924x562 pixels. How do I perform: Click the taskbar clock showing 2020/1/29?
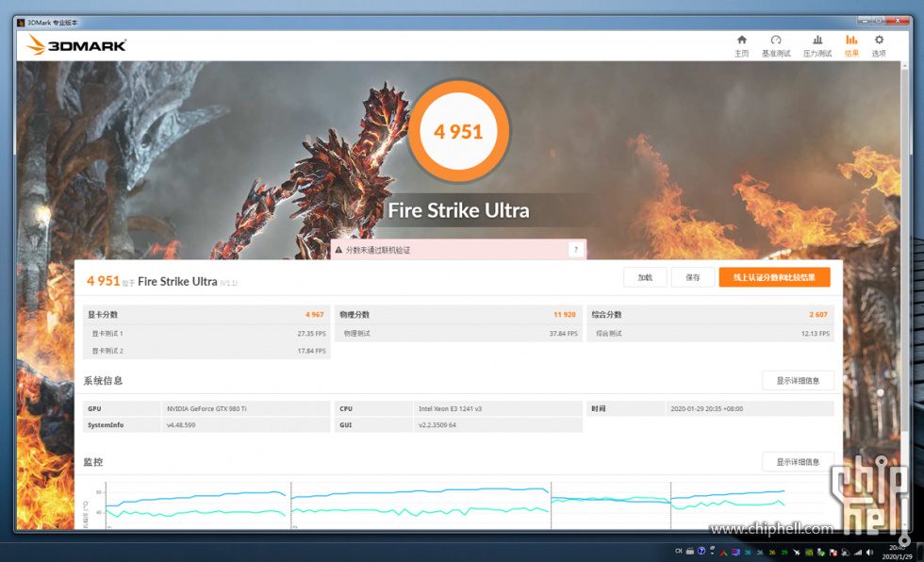click(897, 552)
